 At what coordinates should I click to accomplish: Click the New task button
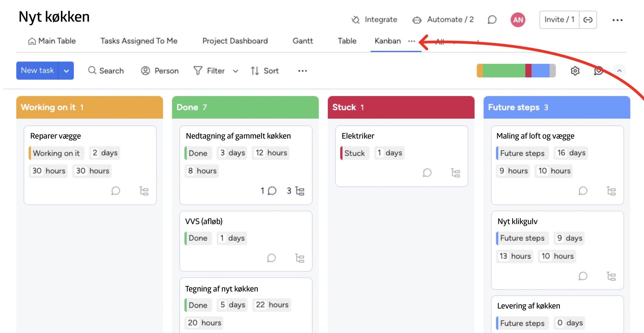coord(37,71)
